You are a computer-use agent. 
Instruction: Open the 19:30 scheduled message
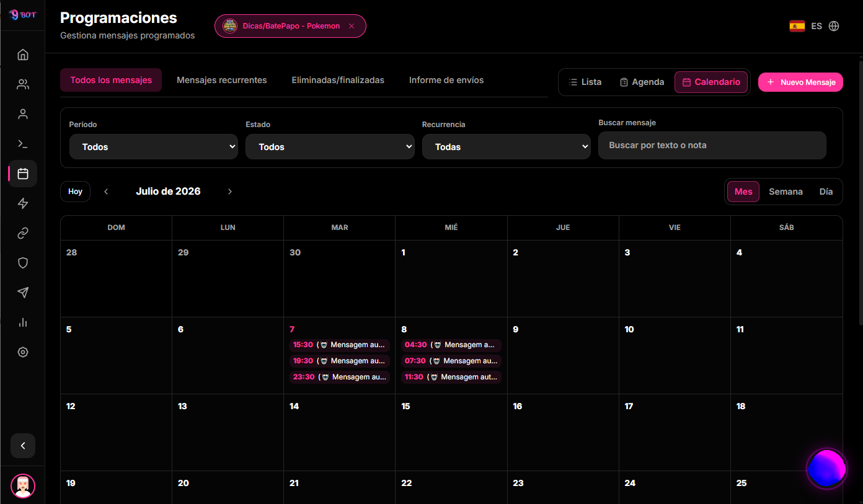(339, 361)
